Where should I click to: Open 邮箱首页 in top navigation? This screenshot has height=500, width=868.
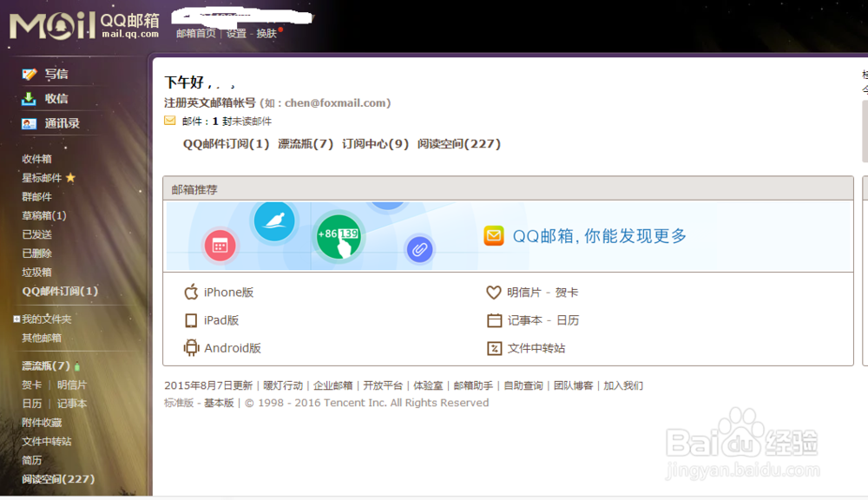click(196, 34)
